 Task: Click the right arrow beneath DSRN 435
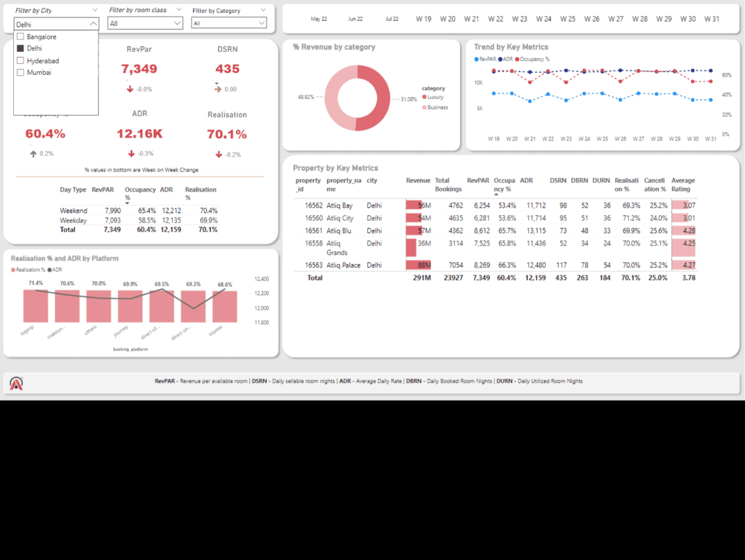[x=218, y=89]
